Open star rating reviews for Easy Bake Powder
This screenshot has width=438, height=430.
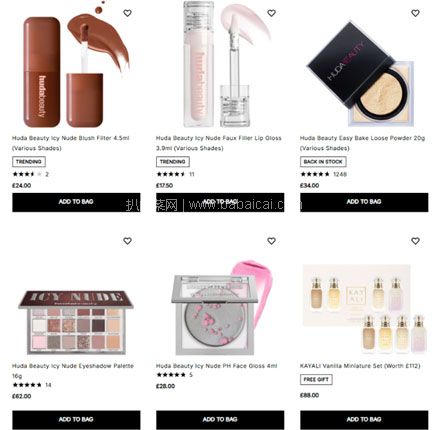click(323, 174)
